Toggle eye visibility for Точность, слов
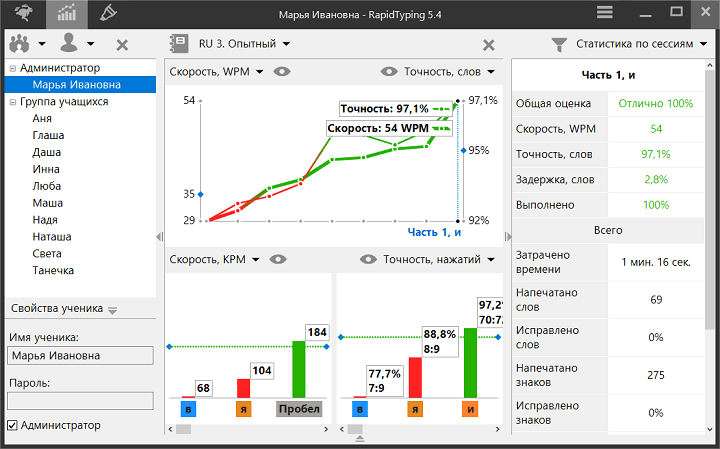Screen dimensions: 720x449 388,72
